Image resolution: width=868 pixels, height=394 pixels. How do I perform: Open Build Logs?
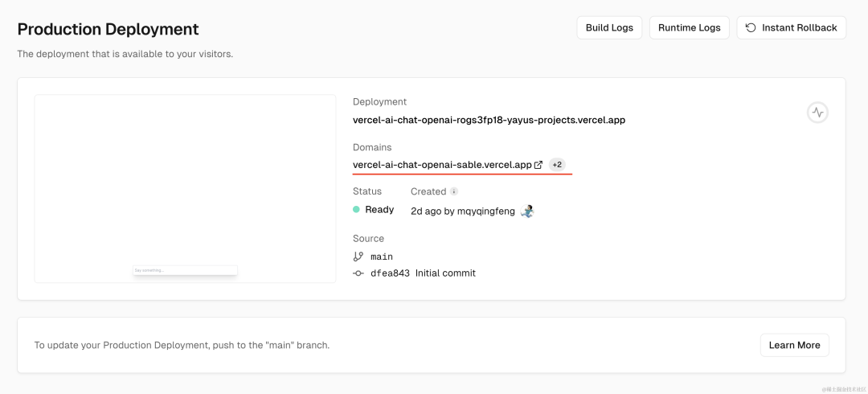609,27
